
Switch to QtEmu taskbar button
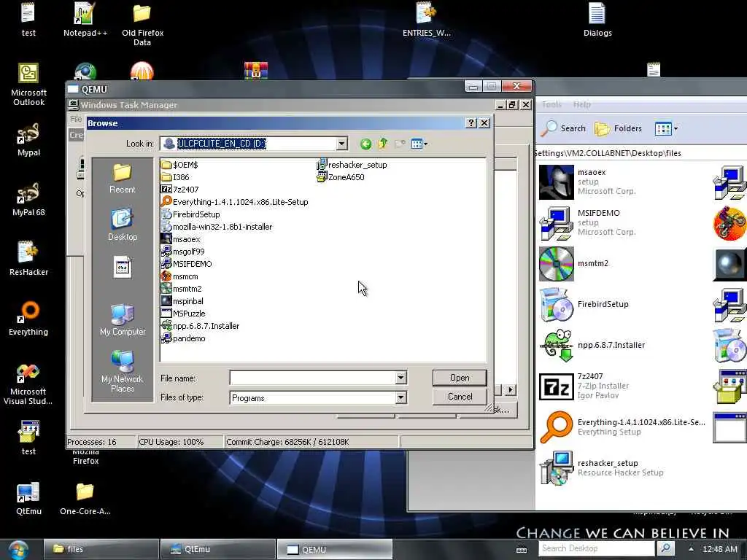(x=217, y=549)
